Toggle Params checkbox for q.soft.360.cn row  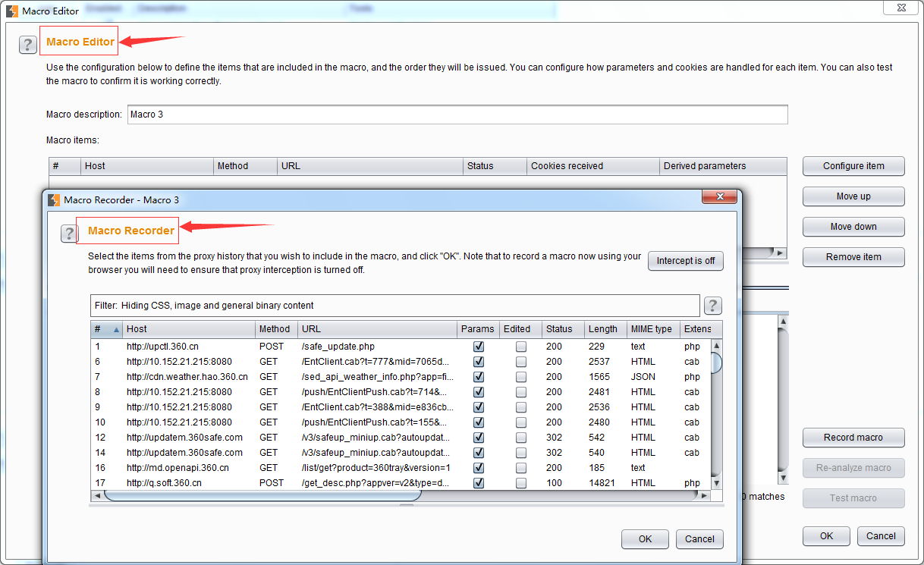tap(479, 483)
